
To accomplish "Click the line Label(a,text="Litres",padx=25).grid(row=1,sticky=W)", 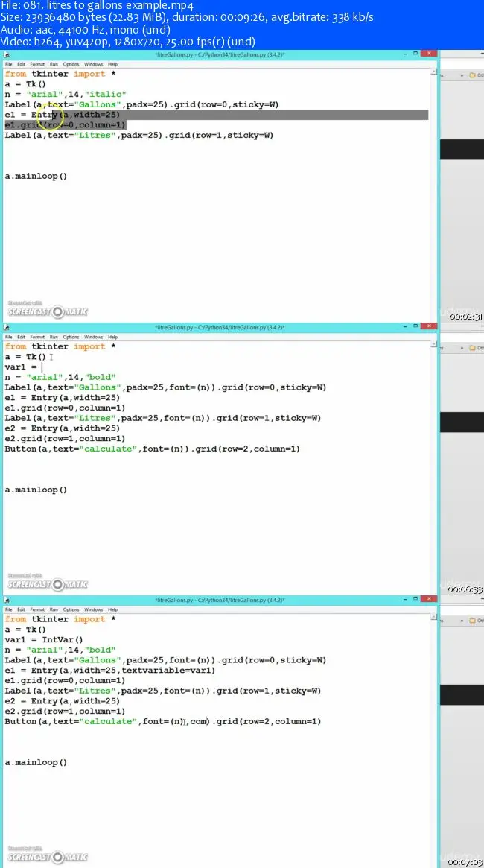I will click(x=138, y=135).
